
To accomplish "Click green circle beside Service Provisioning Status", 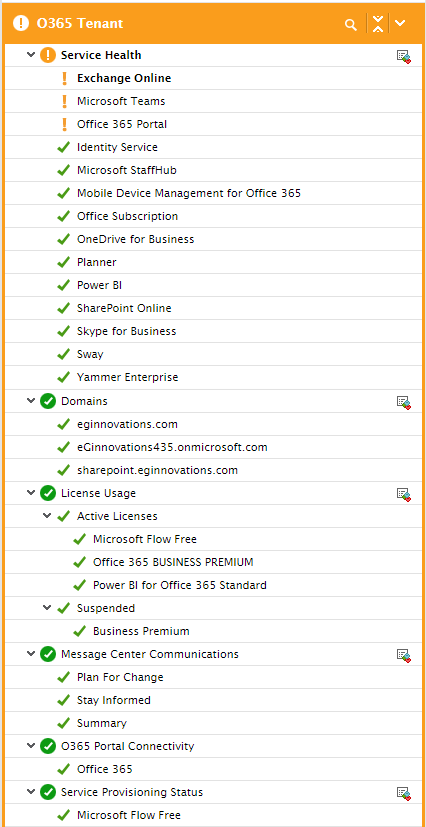I will tap(48, 792).
